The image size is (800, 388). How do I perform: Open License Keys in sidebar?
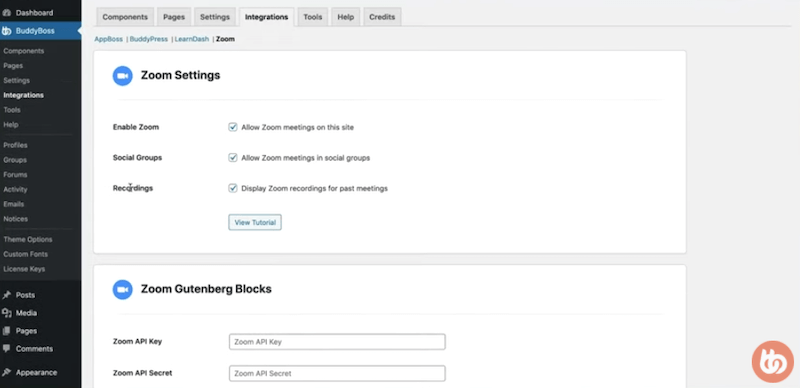point(24,270)
